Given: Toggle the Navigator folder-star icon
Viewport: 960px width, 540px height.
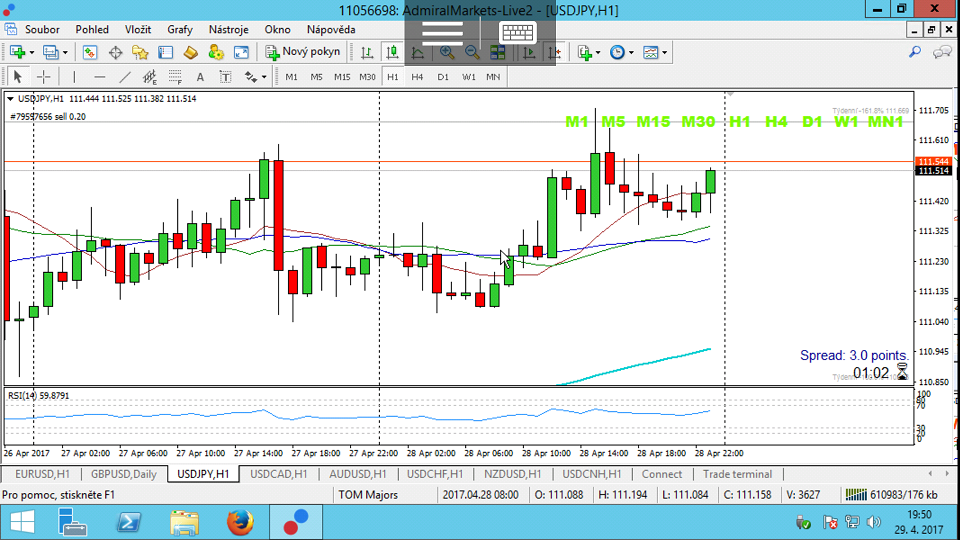Looking at the screenshot, I should 140,53.
